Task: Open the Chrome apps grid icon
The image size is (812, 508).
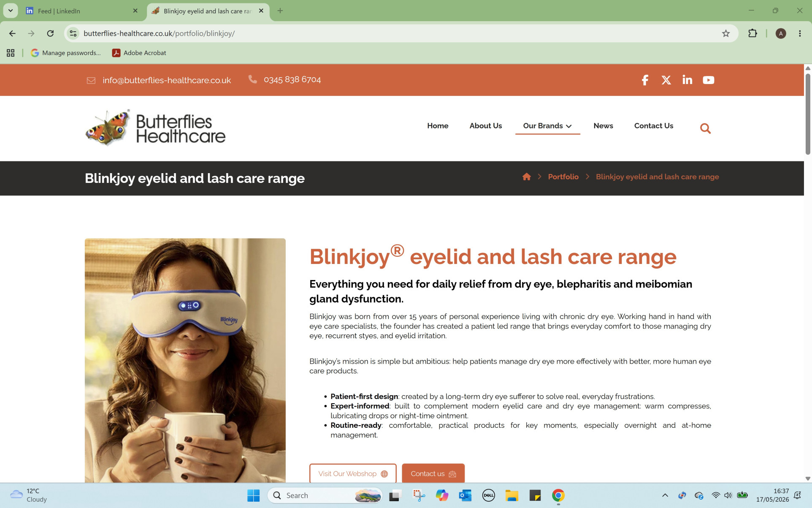Action: (x=11, y=53)
